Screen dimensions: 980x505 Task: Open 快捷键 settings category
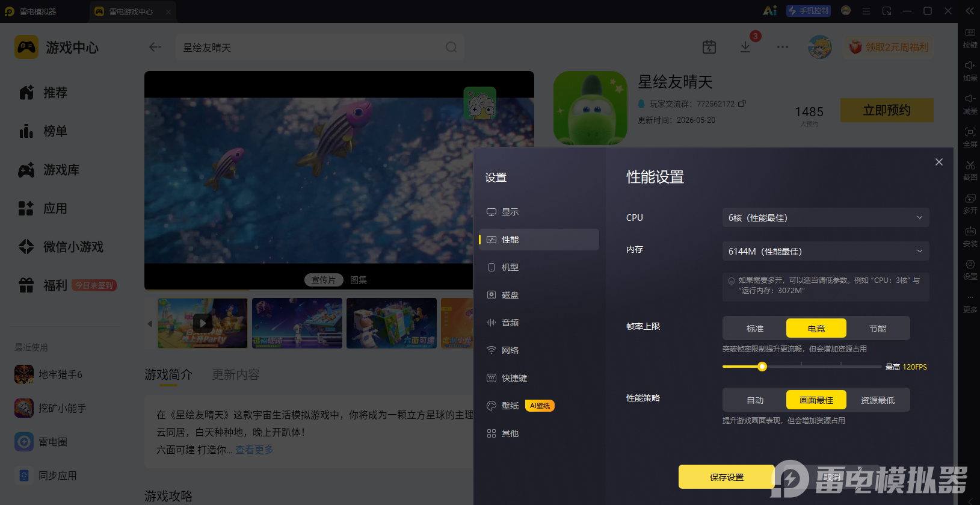click(x=539, y=378)
